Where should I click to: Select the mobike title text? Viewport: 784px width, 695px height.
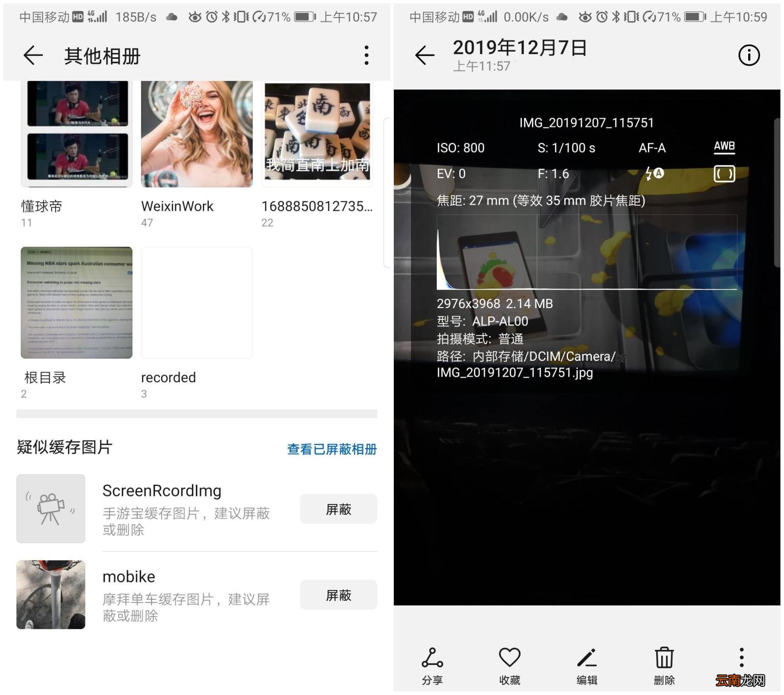(x=129, y=577)
